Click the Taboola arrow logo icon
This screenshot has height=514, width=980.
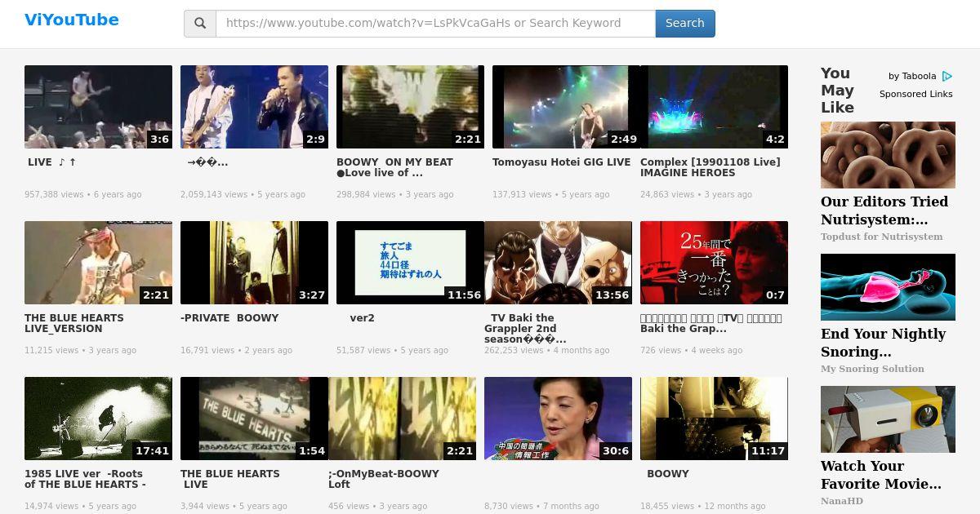point(947,76)
